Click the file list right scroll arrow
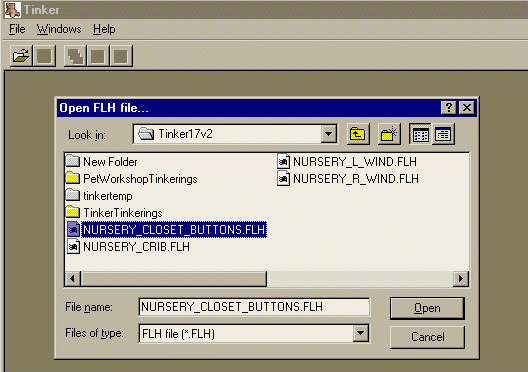The height and width of the screenshot is (372, 528). (461, 279)
